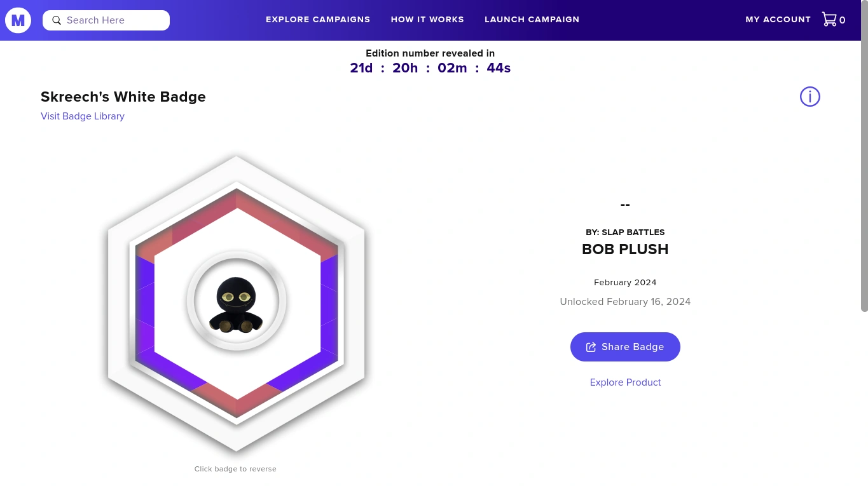Click the circular M site logo
The width and height of the screenshot is (868, 486).
[17, 20]
